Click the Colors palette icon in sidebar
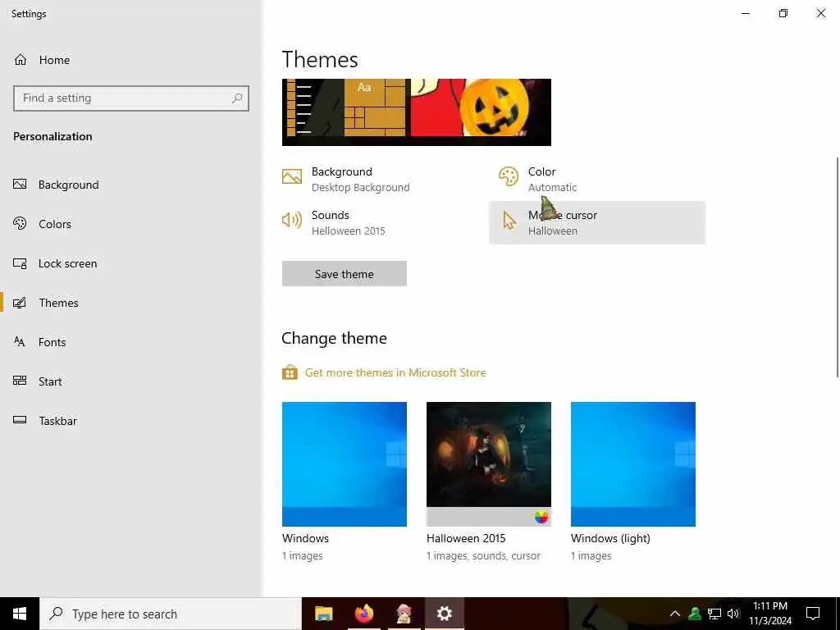Image resolution: width=840 pixels, height=630 pixels. pyautogui.click(x=20, y=223)
